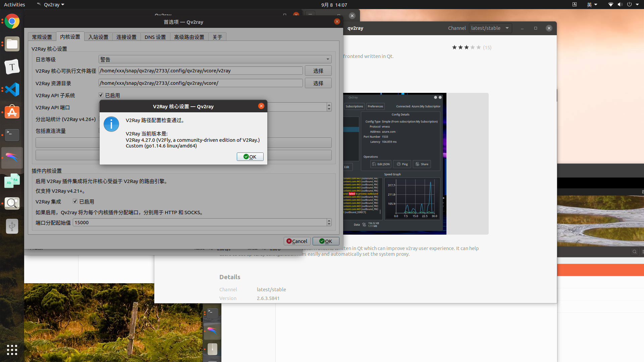This screenshot has height=362, width=644.
Task: Open Visual Studio Code from the dock
Action: 12,89
